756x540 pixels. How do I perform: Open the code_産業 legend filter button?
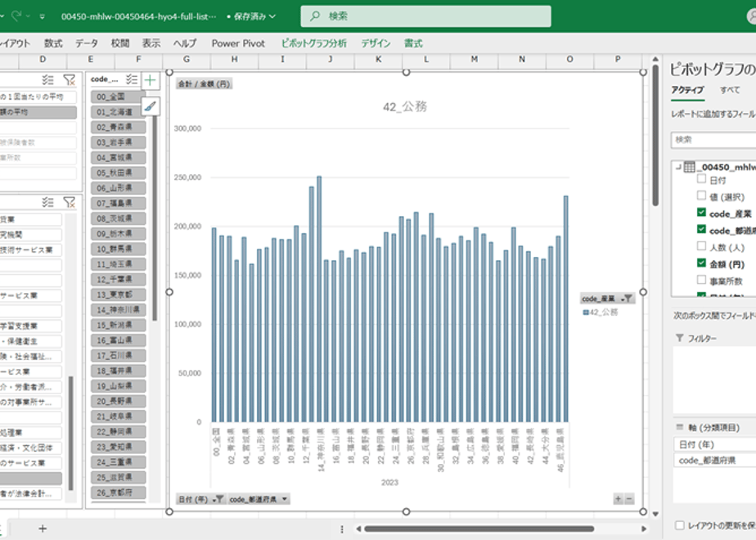[x=607, y=299]
